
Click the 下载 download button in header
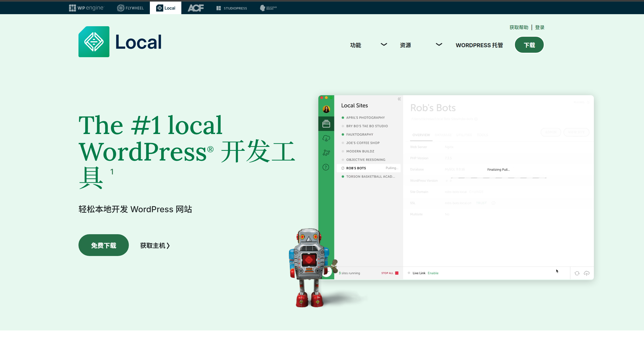tap(529, 45)
